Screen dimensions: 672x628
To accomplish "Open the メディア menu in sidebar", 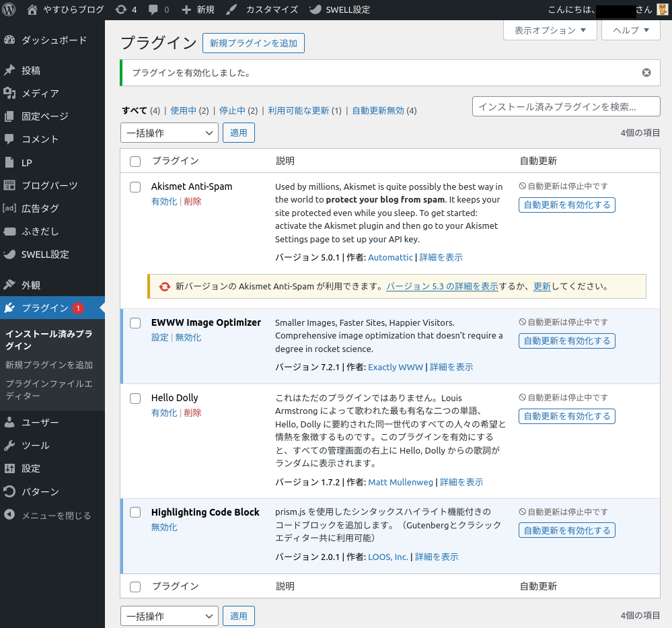I will click(40, 94).
